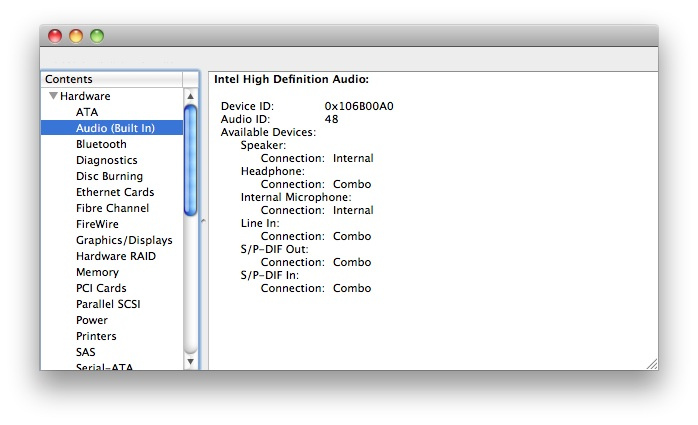
Task: Click the Audio ID label
Action: [x=245, y=119]
